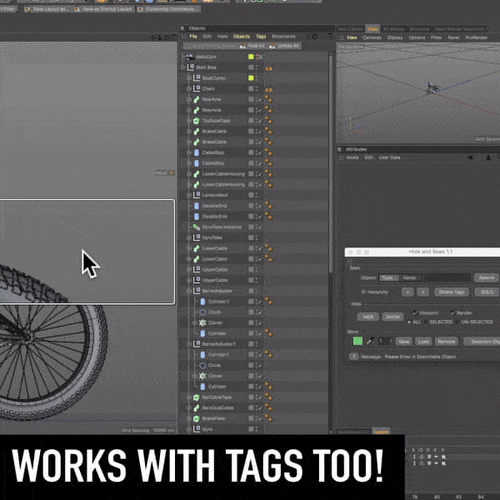
Task: Collapse the BarrelAdjuster group
Action: (x=189, y=291)
